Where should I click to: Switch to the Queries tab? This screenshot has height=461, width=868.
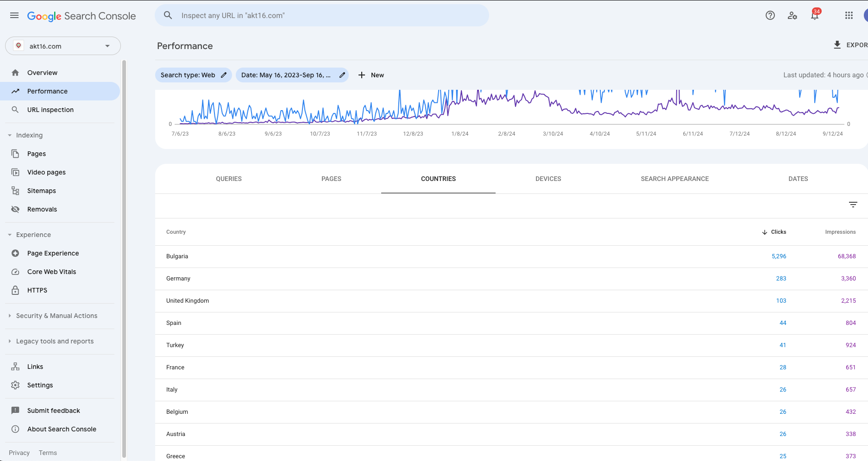pyautogui.click(x=229, y=179)
